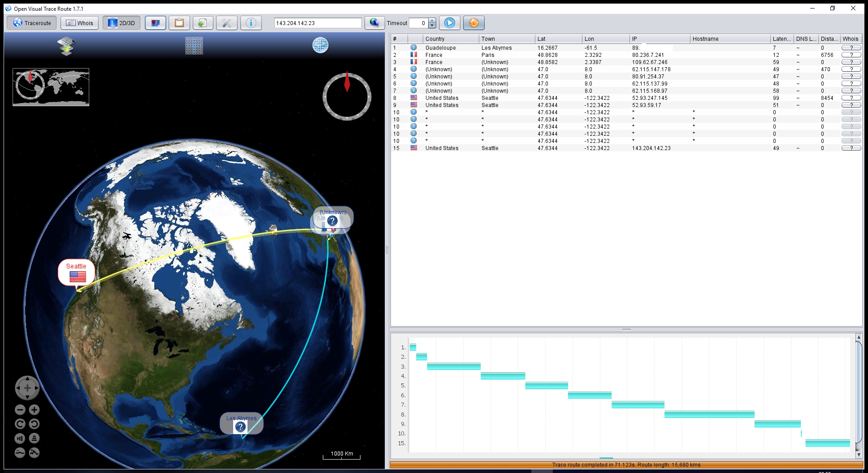Click the hop 8 latency bar in chart
This screenshot has height=473, width=868.
709,414
